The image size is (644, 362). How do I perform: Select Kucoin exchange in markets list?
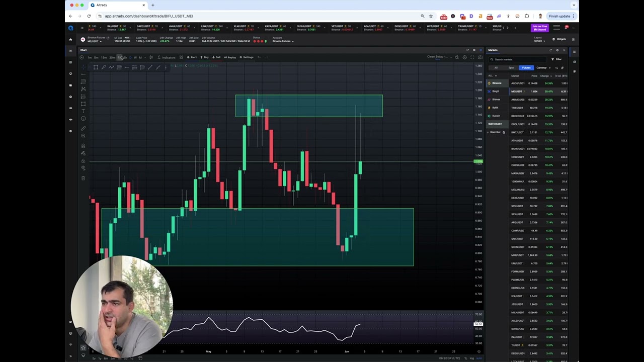pyautogui.click(x=496, y=116)
